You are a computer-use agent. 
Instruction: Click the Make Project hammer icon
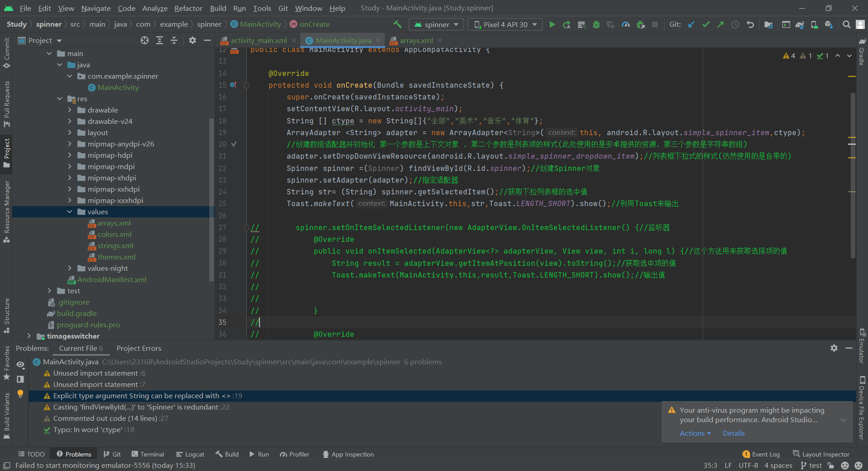(397, 24)
